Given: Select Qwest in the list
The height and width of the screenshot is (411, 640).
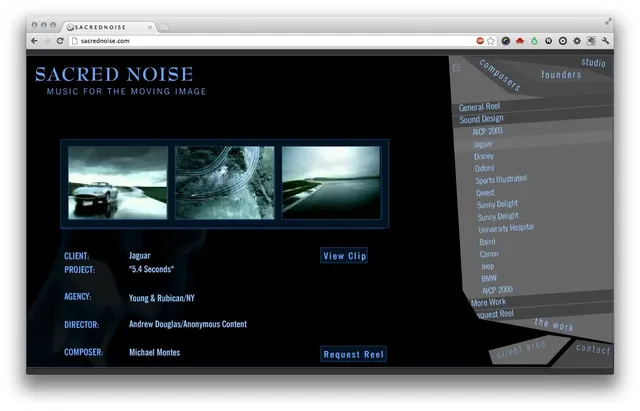Looking at the screenshot, I should point(485,193).
